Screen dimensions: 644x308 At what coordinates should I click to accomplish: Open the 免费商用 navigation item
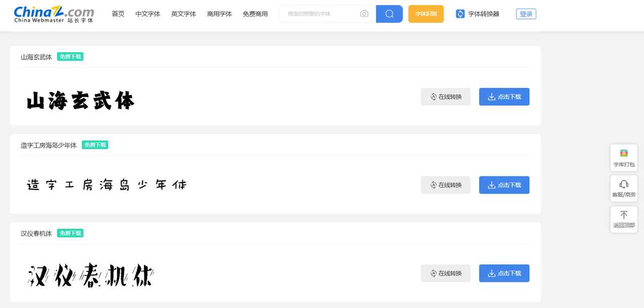[x=255, y=14]
